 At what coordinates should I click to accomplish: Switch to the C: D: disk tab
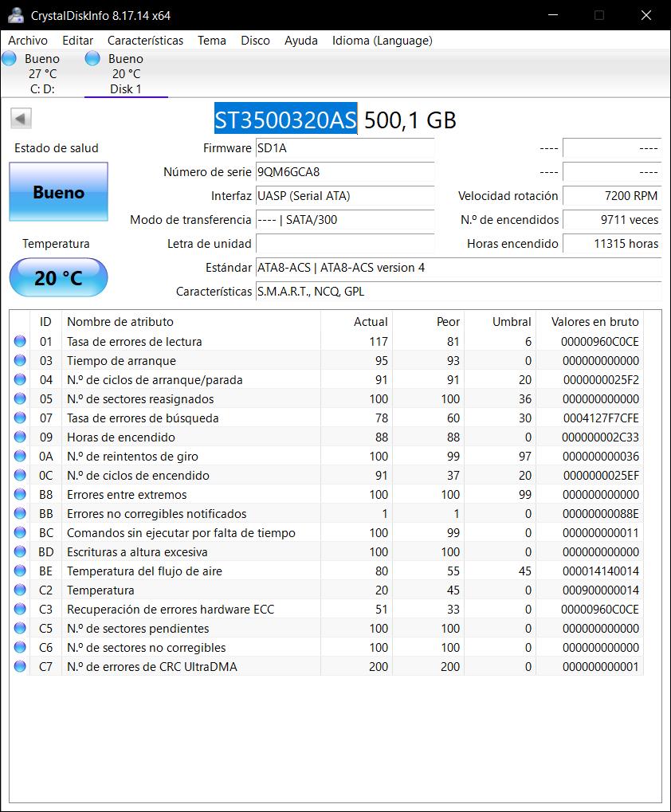pyautogui.click(x=42, y=73)
